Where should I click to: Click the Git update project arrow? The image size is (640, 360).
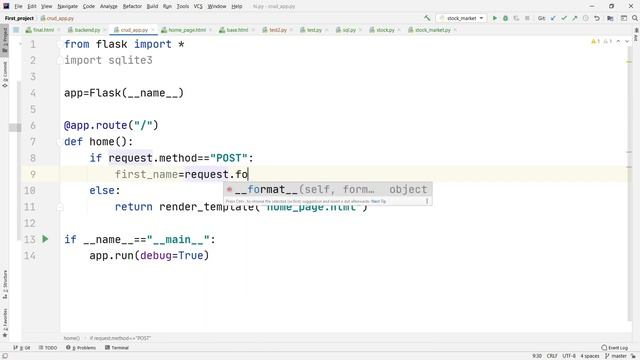point(553,18)
